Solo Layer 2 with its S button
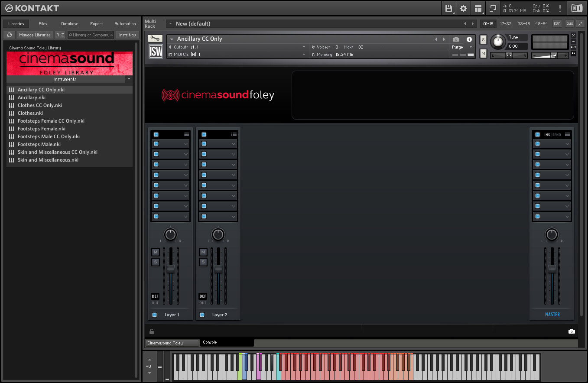This screenshot has height=383, width=588. point(203,262)
